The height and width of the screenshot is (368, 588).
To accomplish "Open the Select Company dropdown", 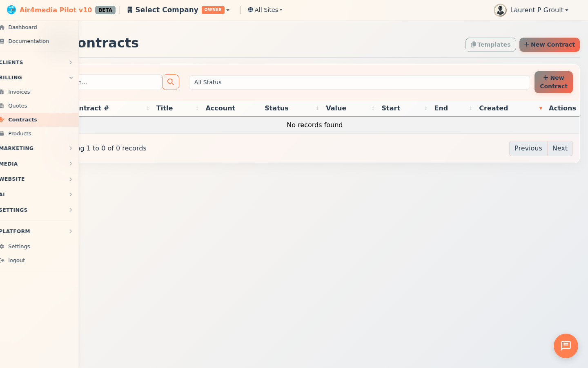I will click(178, 10).
